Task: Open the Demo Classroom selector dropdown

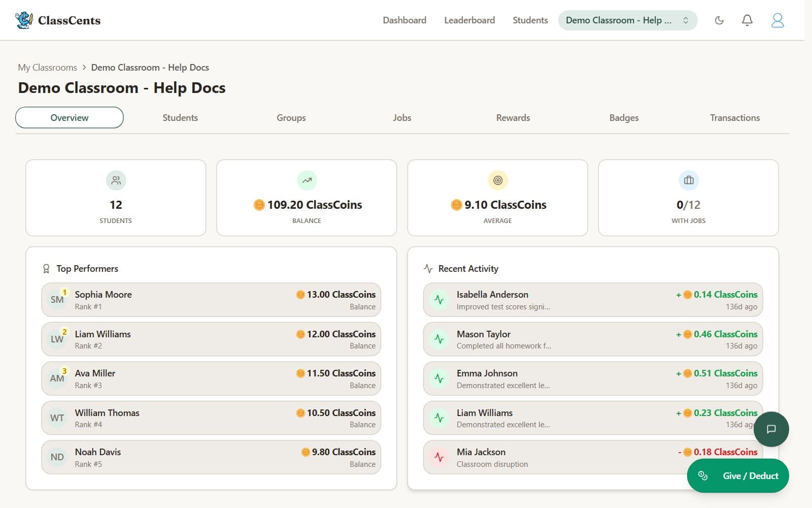Action: click(628, 20)
